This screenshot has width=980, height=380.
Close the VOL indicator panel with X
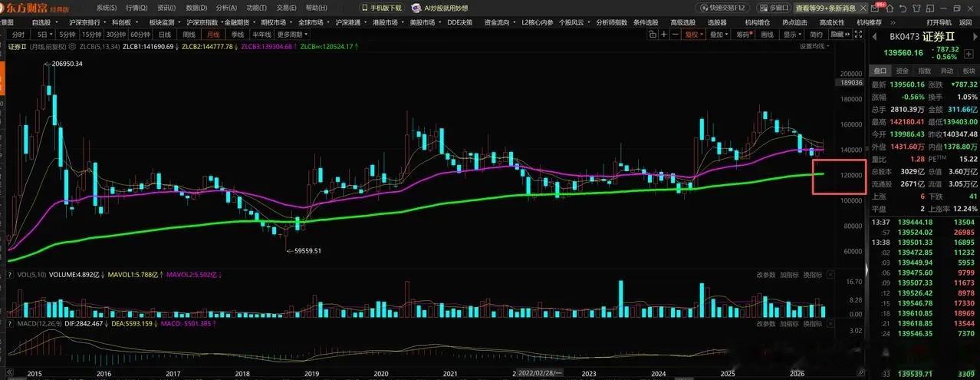point(830,274)
